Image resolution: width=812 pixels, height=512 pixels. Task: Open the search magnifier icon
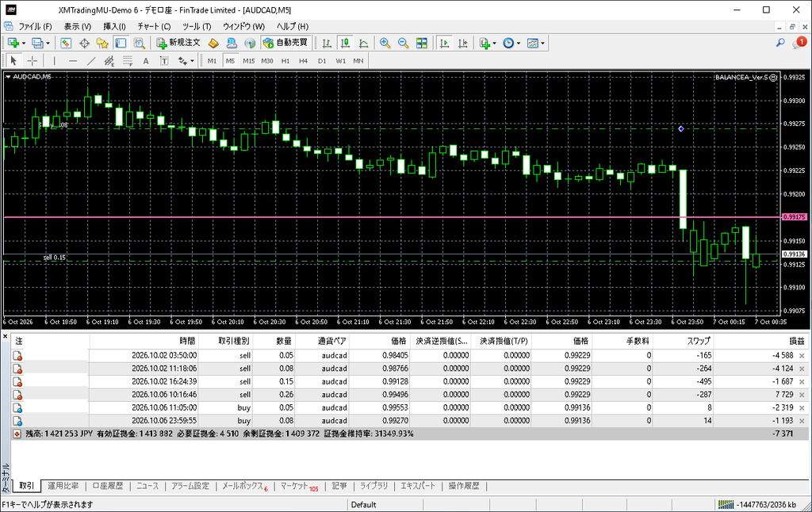tap(780, 43)
